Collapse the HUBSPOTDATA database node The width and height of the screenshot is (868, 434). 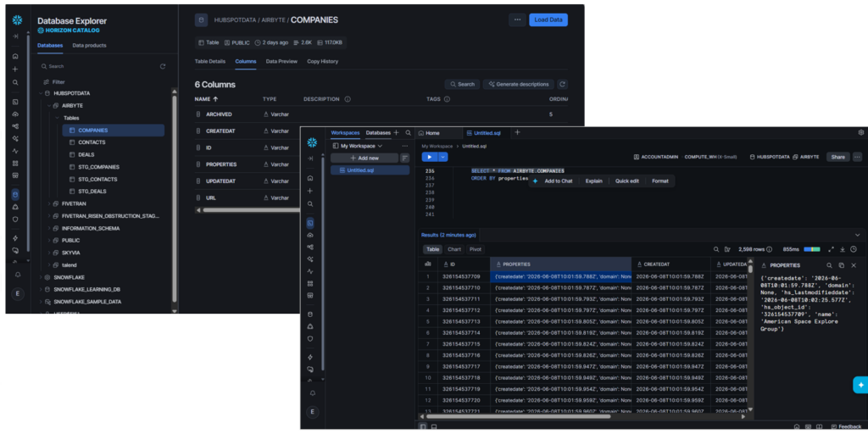(x=41, y=93)
